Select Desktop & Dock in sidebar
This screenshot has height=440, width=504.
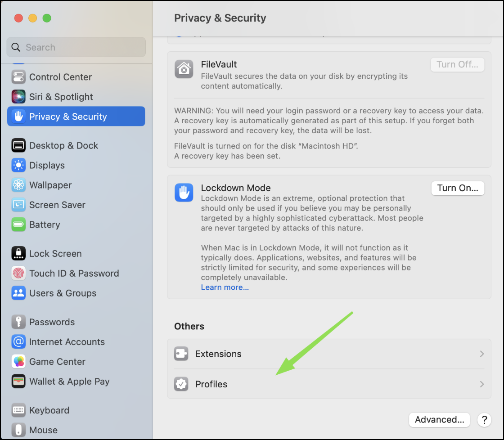pos(63,145)
